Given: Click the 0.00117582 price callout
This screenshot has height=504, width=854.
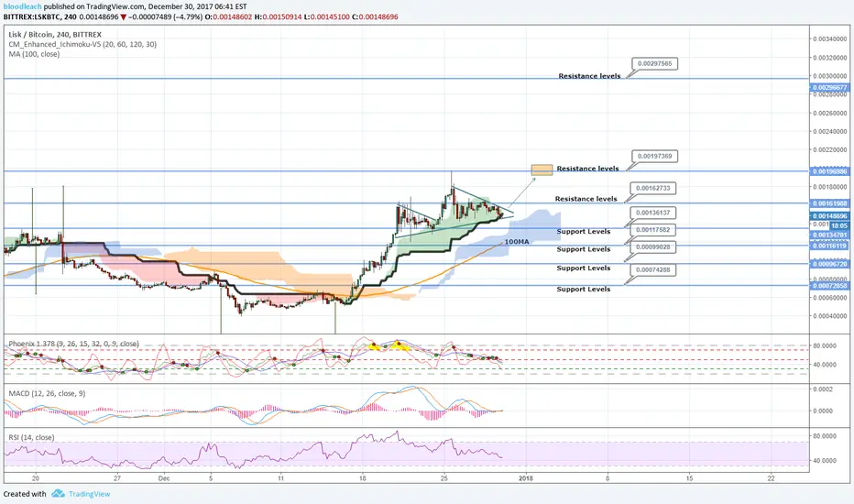Looking at the screenshot, I should [x=653, y=230].
